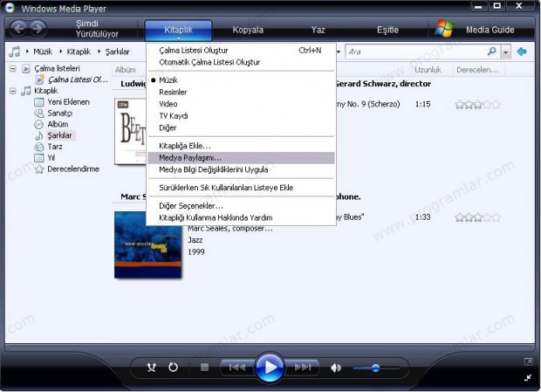This screenshot has height=392, width=541.
Task: Click the 'Jazz' genre text
Action: pyautogui.click(x=195, y=240)
